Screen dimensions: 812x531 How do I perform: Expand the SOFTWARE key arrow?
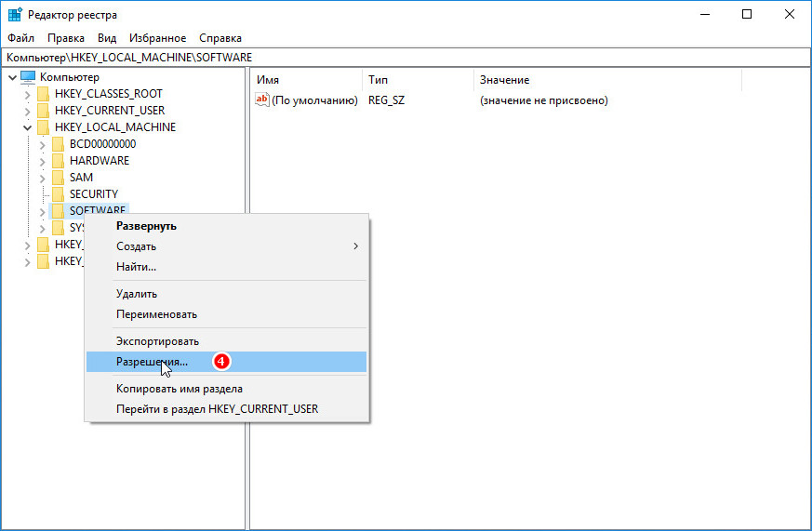[43, 212]
